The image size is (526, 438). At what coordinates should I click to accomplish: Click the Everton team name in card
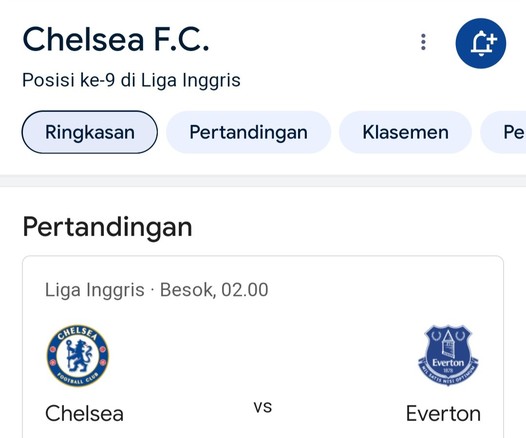443,414
